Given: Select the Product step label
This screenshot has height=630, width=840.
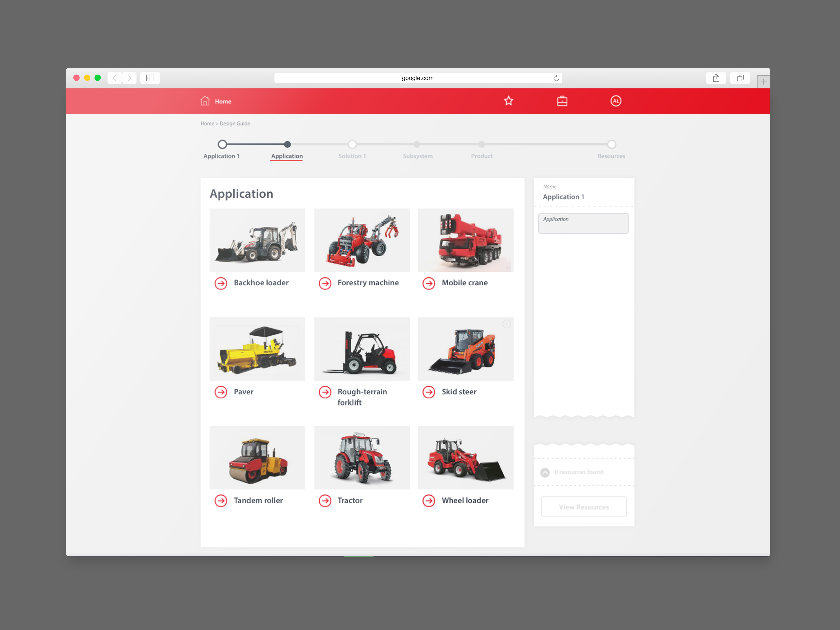Looking at the screenshot, I should click(x=482, y=156).
